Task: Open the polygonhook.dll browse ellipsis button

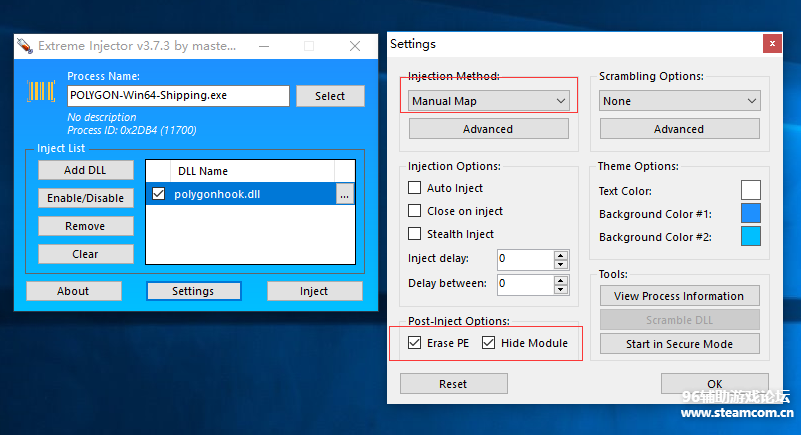Action: pyautogui.click(x=344, y=195)
